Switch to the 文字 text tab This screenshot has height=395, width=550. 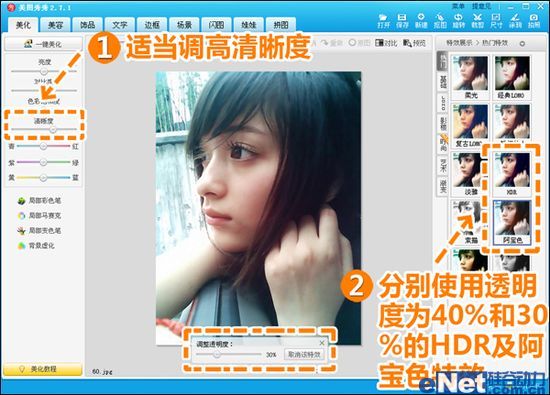[x=120, y=25]
